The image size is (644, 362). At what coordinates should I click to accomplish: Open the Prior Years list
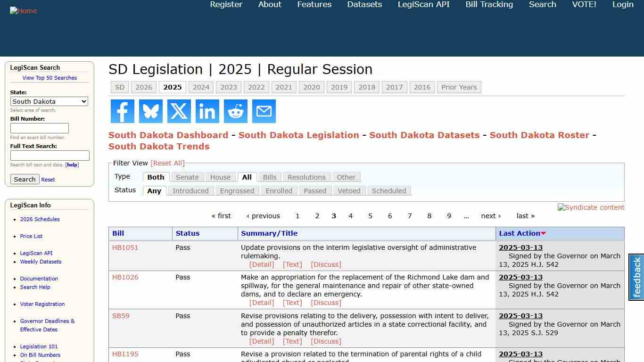coord(459,87)
